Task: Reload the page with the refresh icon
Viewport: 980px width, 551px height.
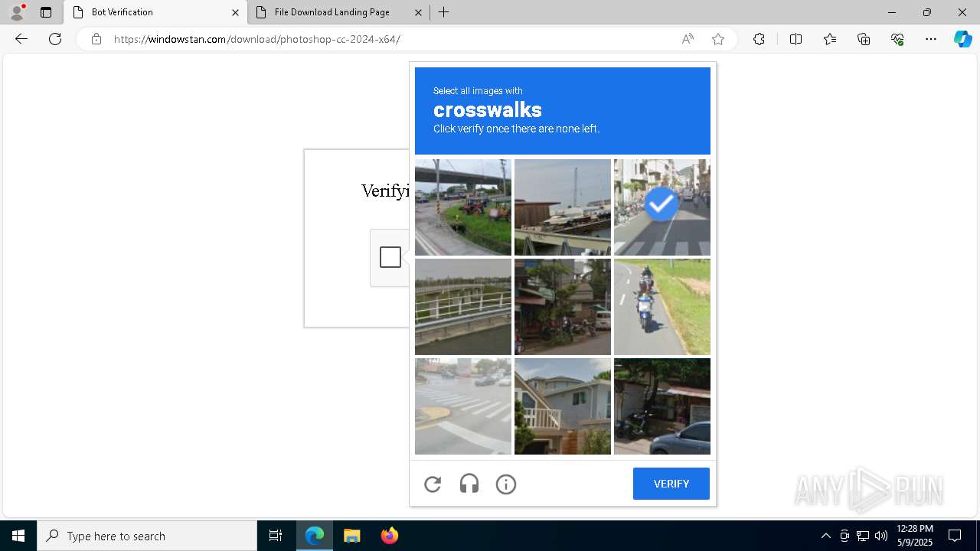Action: pos(55,39)
